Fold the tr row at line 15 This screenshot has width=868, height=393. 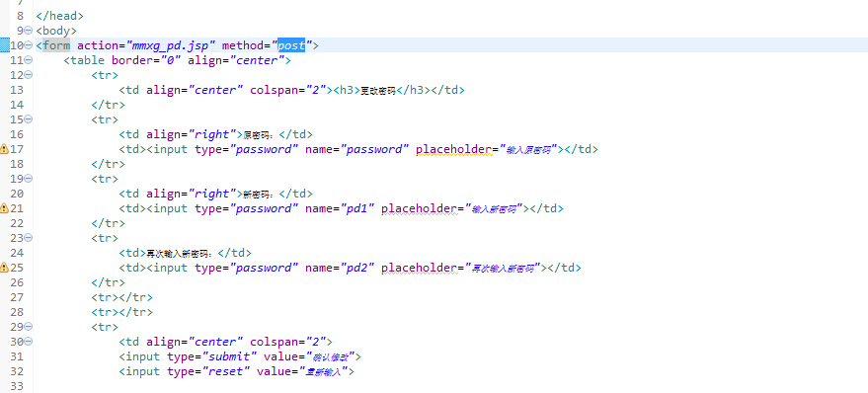pos(29,119)
